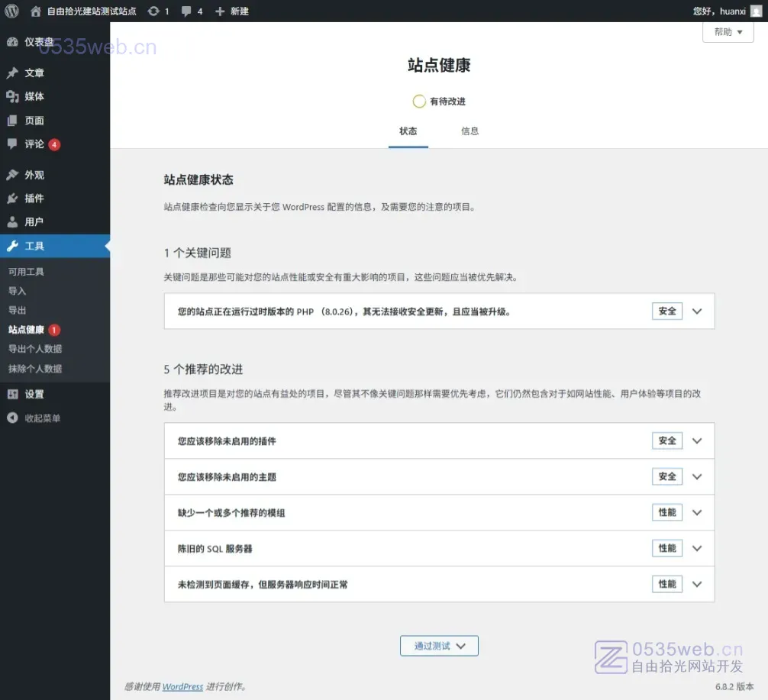Open 导出个人数据 in tools submenu
768x700 pixels.
click(35, 349)
